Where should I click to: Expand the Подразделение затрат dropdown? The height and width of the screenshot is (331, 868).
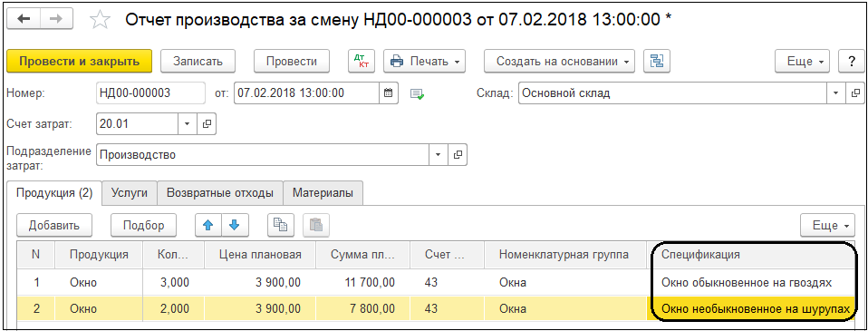click(x=439, y=155)
